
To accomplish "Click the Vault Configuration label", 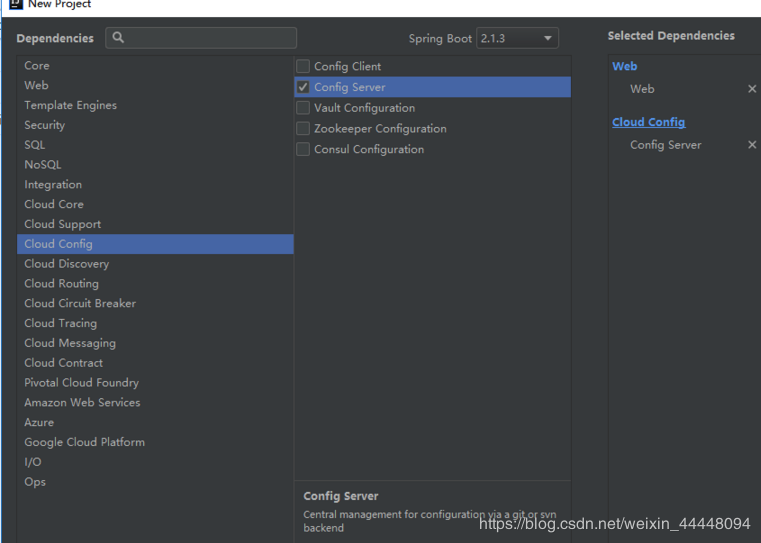I will point(364,108).
